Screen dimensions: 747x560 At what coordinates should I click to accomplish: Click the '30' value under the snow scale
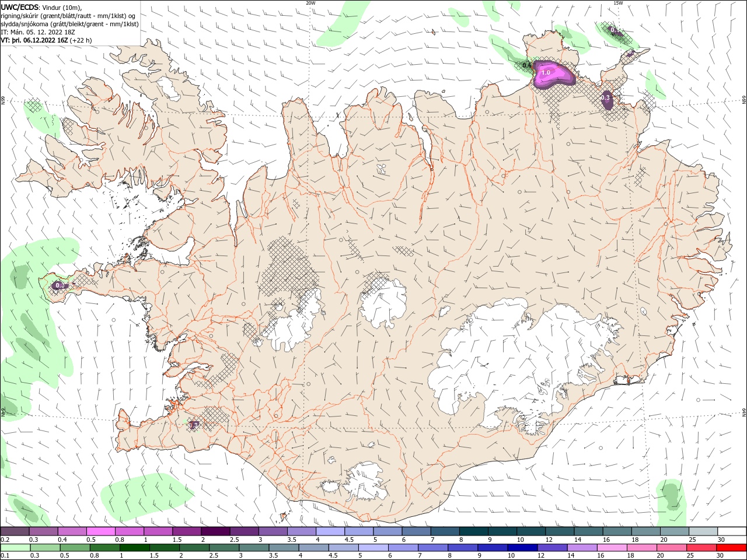(721, 540)
